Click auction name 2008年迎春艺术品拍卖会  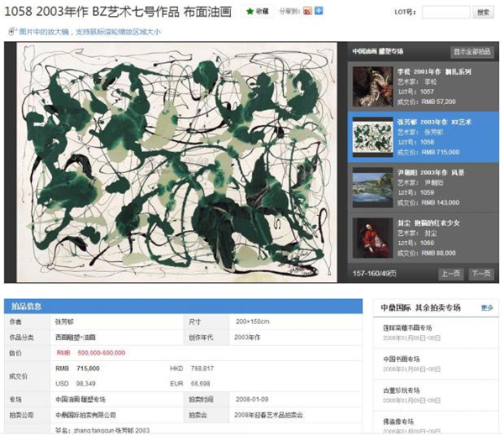click(x=269, y=415)
